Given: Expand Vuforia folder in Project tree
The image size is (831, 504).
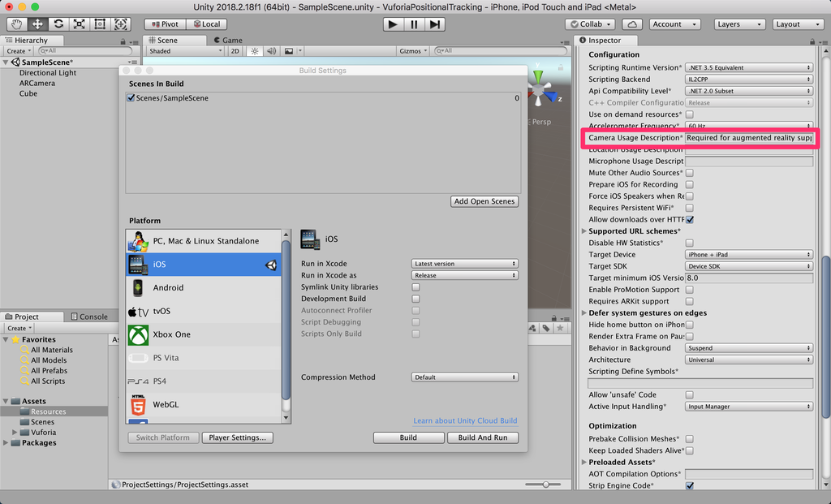Looking at the screenshot, I should click(x=15, y=432).
